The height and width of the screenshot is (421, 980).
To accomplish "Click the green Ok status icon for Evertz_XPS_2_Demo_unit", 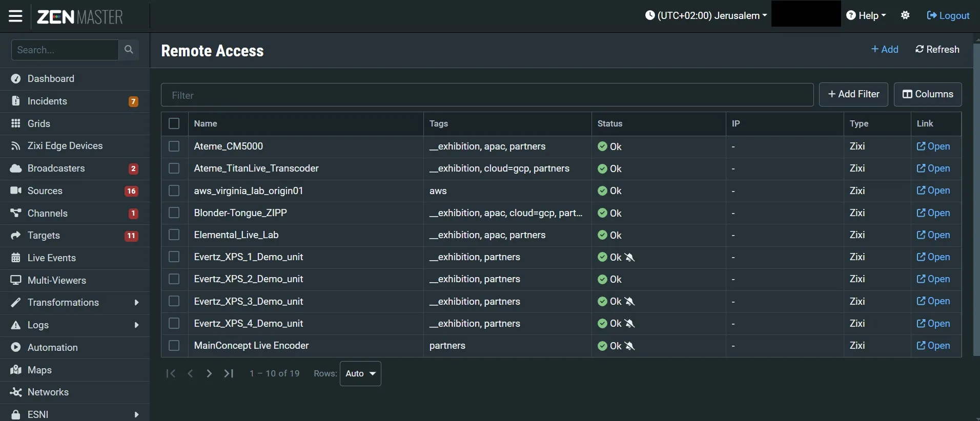I will [x=602, y=280].
